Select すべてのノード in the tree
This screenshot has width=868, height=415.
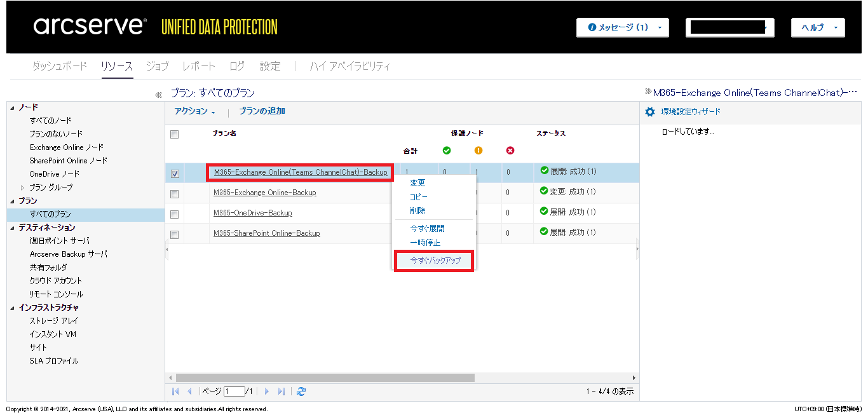pos(51,121)
